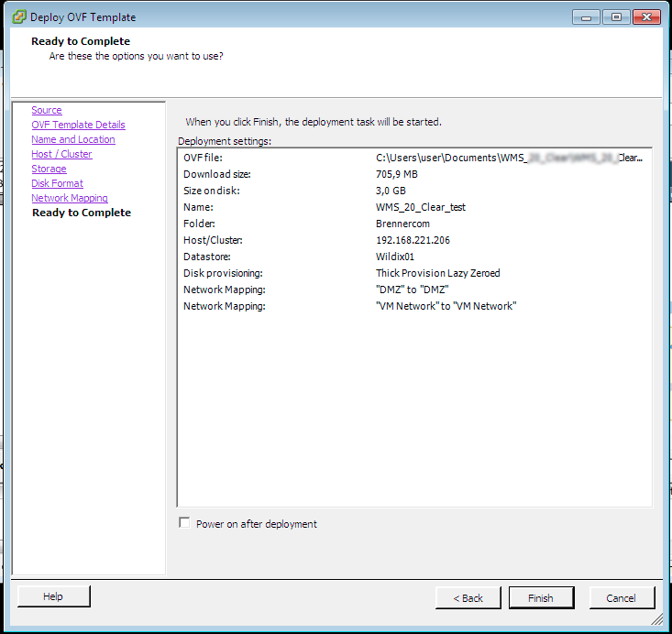The image size is (672, 634).
Task: Select the Ready to Complete step
Action: (82, 213)
